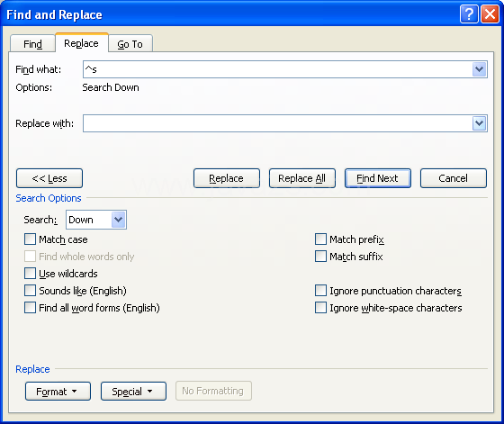Screen dimensions: 504x424
Task: Enable the Match case checkbox
Action: [x=30, y=239]
